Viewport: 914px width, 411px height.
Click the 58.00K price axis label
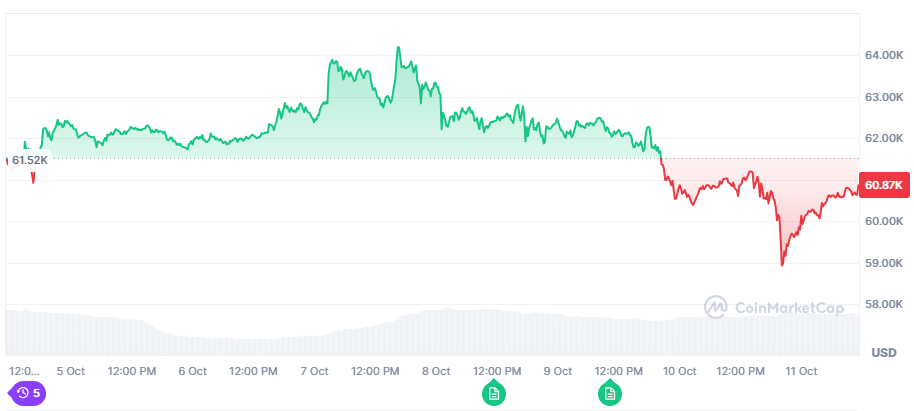click(884, 305)
